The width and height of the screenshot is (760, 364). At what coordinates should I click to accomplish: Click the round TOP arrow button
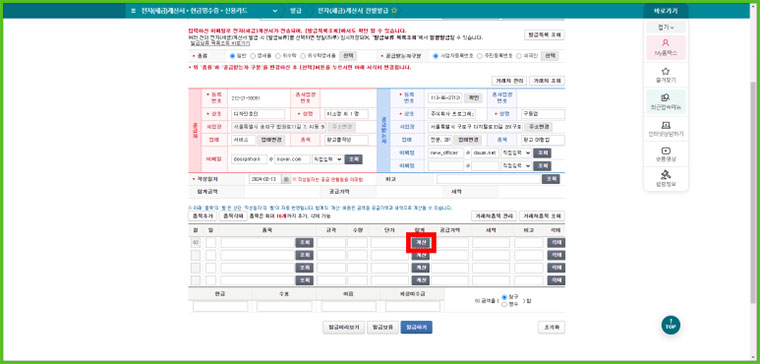click(670, 325)
